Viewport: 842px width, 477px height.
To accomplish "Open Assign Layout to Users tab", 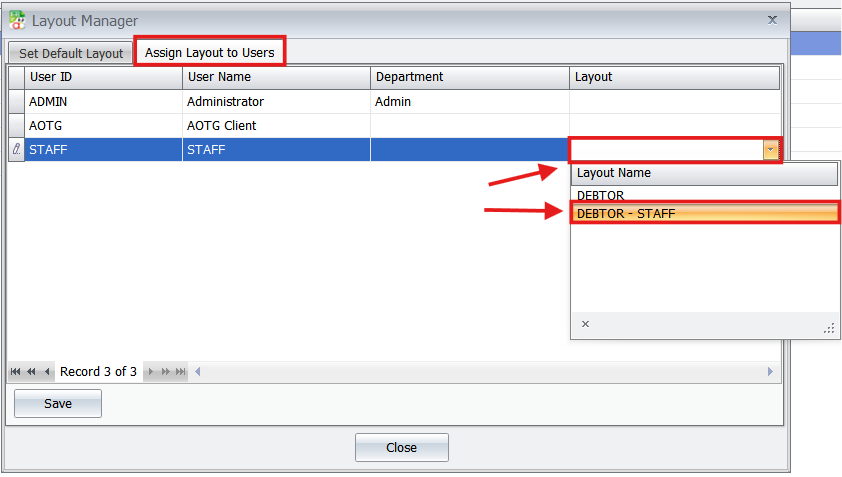I will tap(209, 52).
